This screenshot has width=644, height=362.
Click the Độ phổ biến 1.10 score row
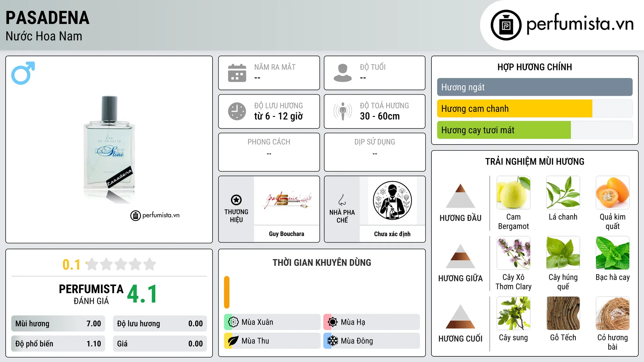(x=58, y=344)
